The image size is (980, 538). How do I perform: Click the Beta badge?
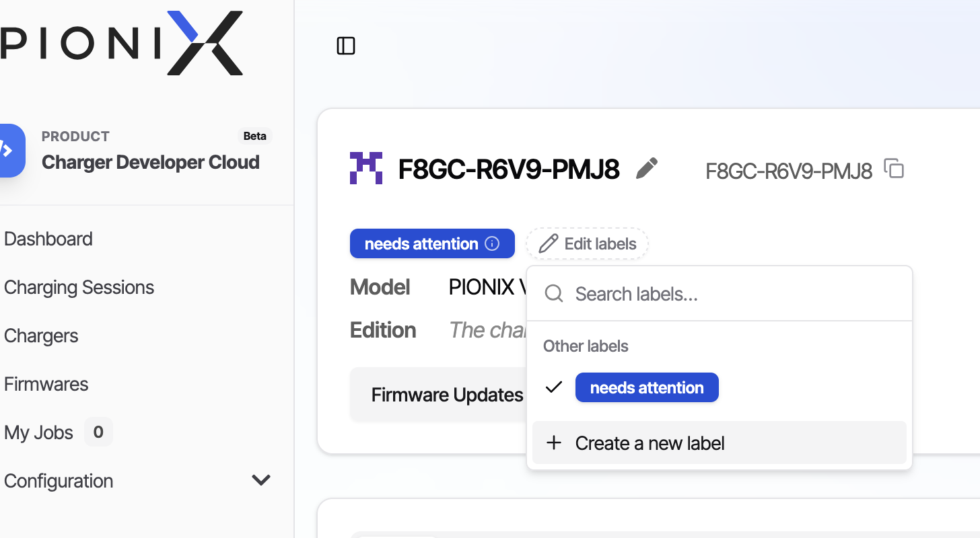pyautogui.click(x=255, y=136)
